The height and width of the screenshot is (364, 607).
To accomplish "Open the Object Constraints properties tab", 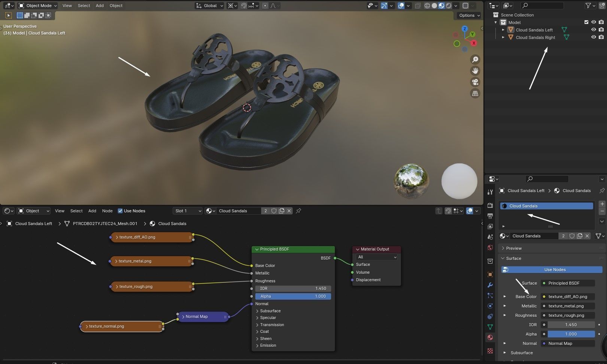I will (x=490, y=316).
